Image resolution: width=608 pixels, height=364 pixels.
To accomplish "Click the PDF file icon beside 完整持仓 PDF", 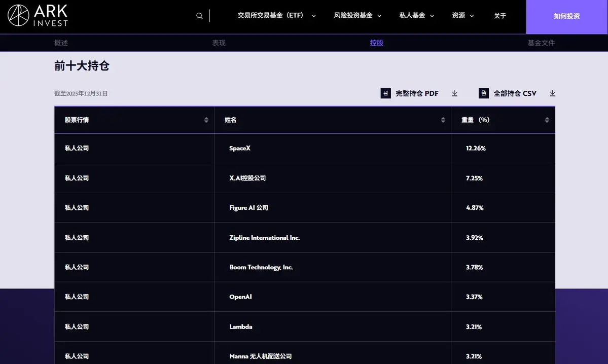I will point(385,93).
